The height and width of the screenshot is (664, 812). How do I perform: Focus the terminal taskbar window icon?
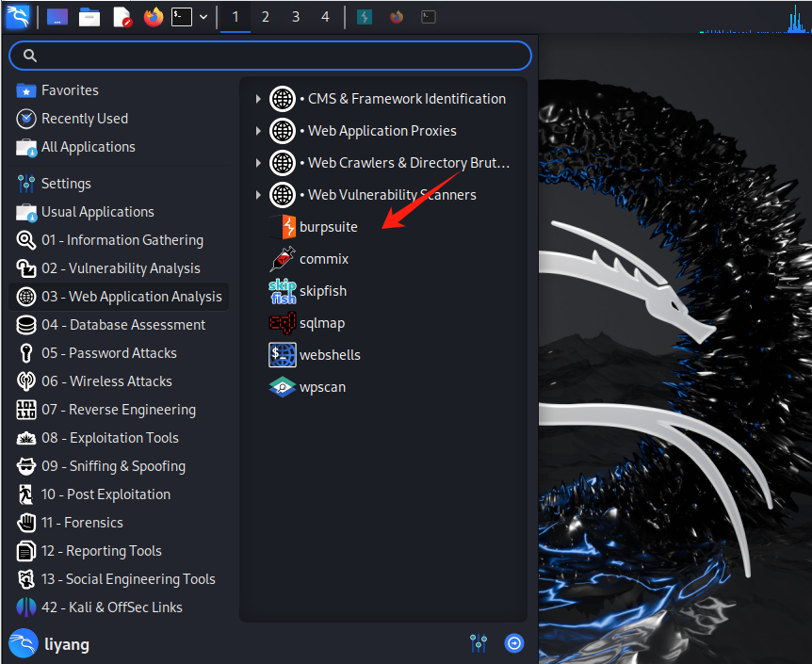pos(429,17)
